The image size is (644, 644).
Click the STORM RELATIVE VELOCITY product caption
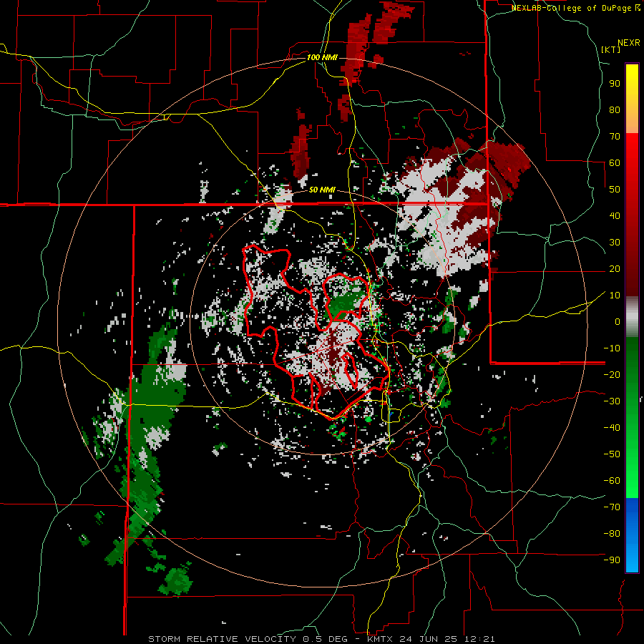coord(223,639)
